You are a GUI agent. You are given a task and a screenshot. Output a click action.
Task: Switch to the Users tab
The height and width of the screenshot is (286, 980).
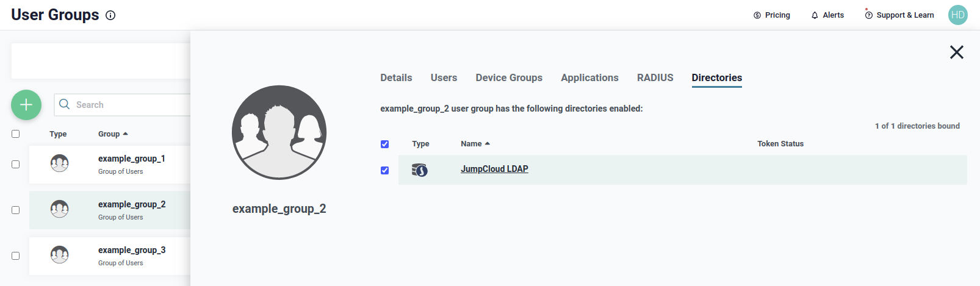[x=444, y=78]
